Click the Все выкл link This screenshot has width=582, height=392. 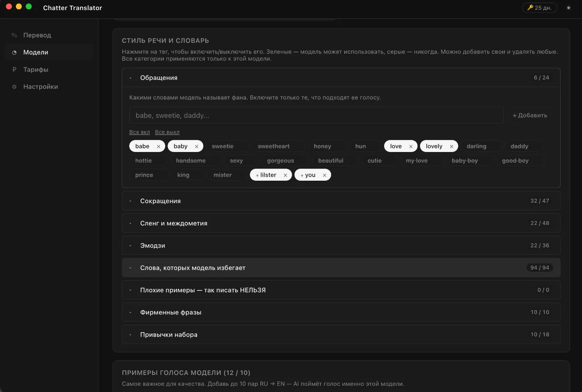pos(167,132)
